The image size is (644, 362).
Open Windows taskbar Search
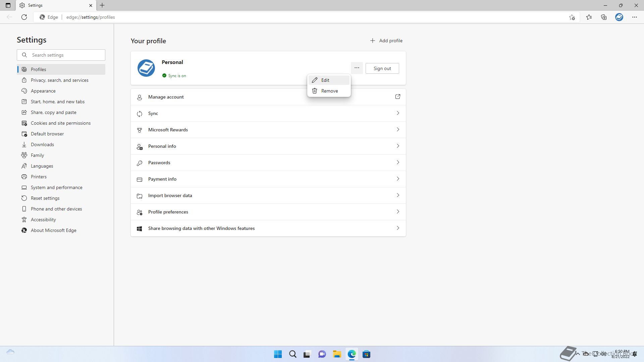pyautogui.click(x=292, y=354)
